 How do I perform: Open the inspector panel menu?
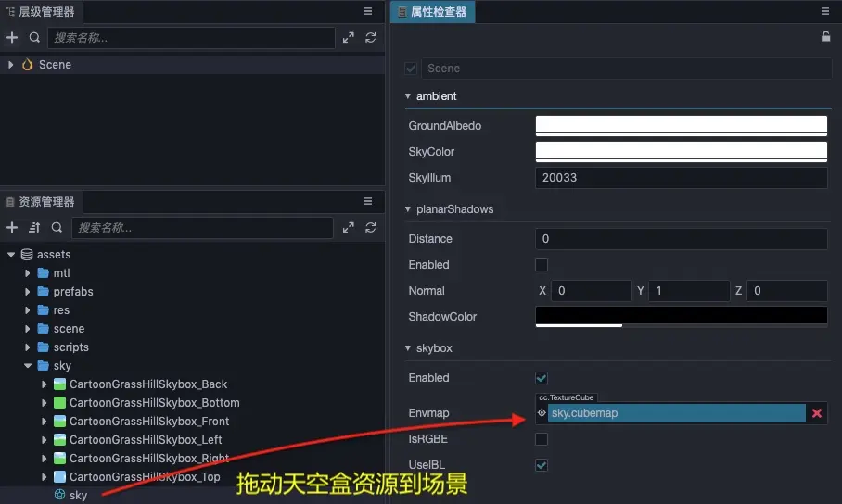pyautogui.click(x=825, y=11)
